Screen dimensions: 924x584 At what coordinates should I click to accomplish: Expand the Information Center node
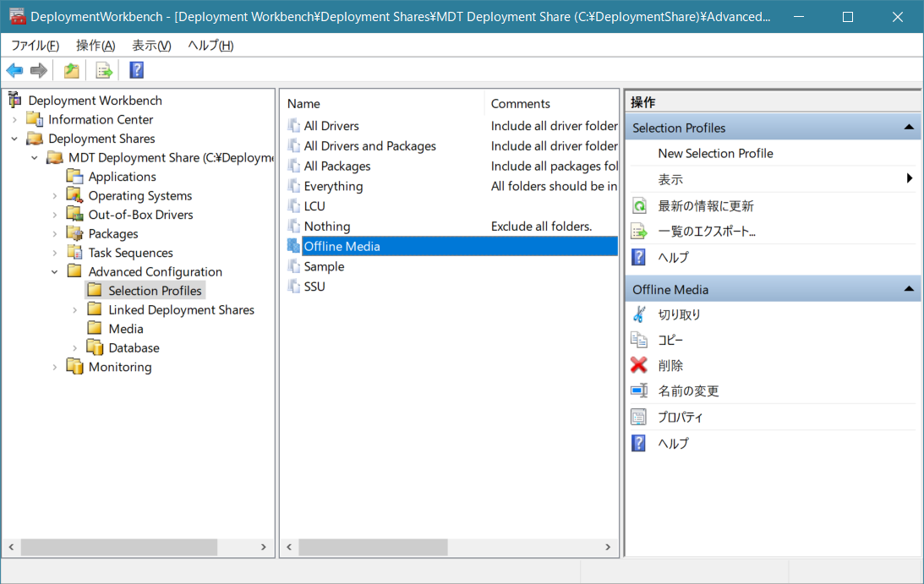point(14,120)
